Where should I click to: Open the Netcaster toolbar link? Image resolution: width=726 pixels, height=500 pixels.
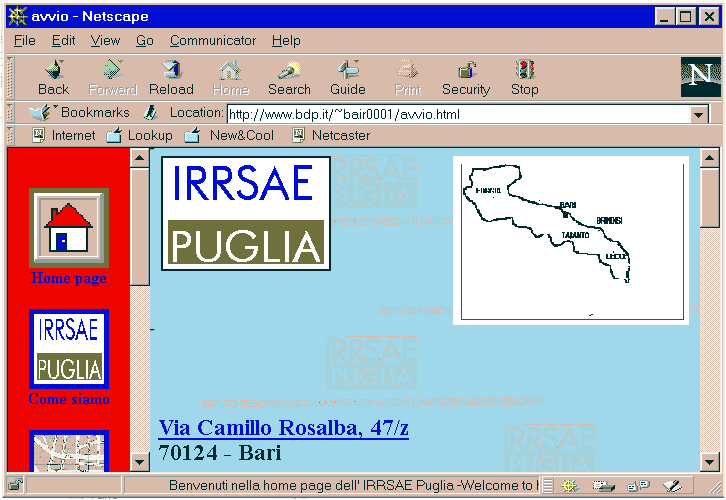pyautogui.click(x=331, y=136)
